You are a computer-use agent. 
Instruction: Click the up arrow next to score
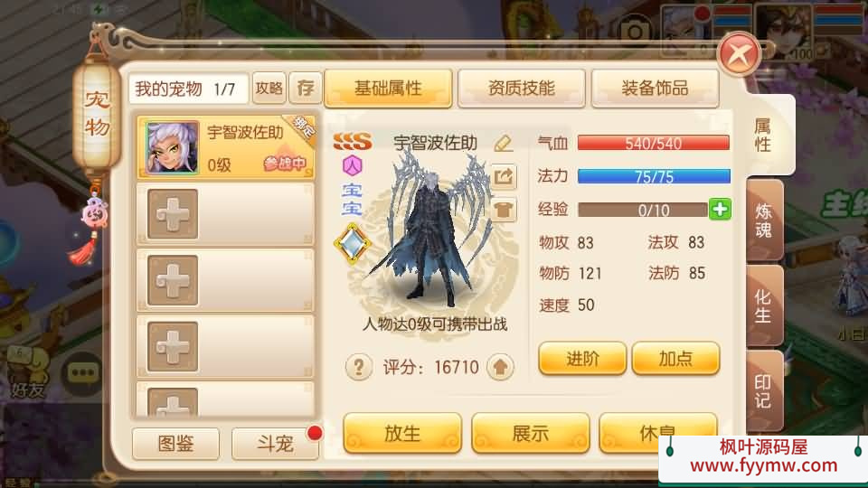coord(500,367)
